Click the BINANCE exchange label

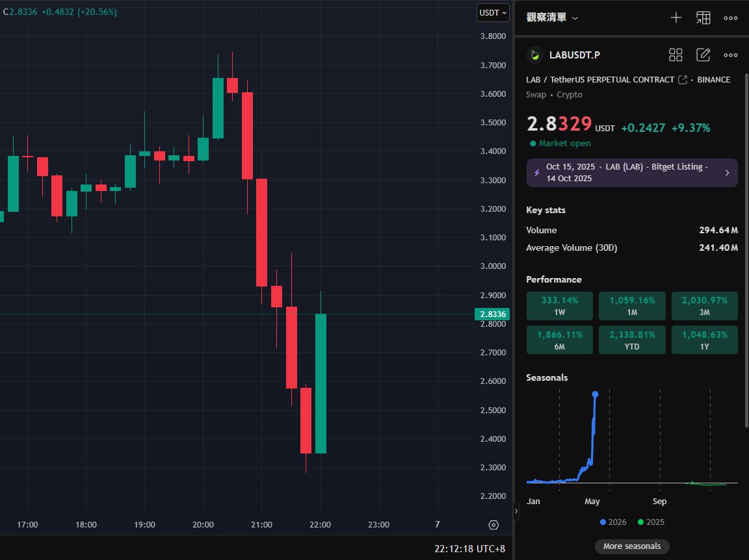[x=714, y=80]
